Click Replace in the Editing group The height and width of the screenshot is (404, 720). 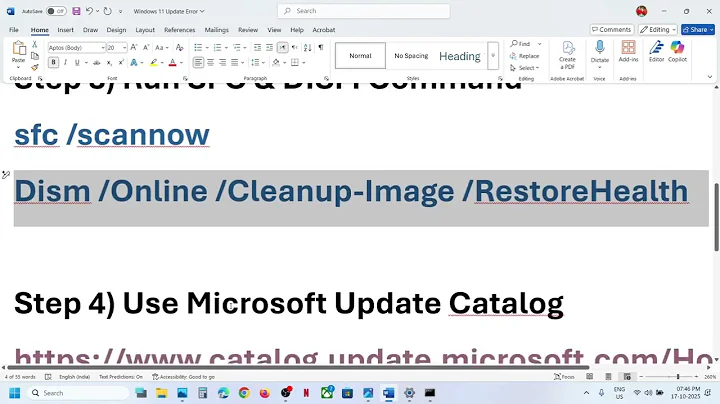coord(524,56)
